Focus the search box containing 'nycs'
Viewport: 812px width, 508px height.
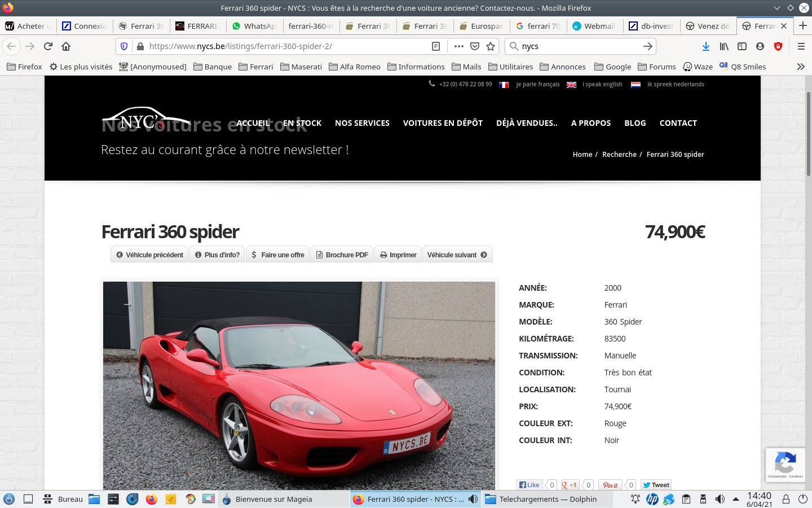pyautogui.click(x=580, y=46)
